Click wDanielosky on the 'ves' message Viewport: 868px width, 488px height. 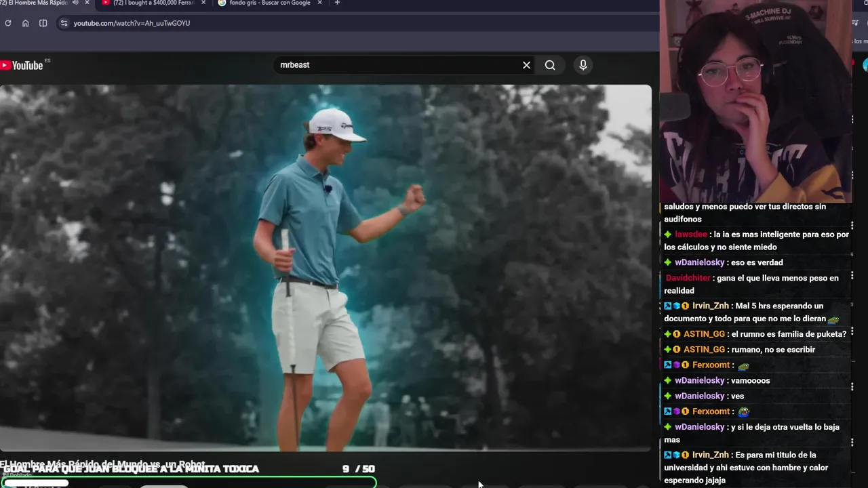(700, 396)
